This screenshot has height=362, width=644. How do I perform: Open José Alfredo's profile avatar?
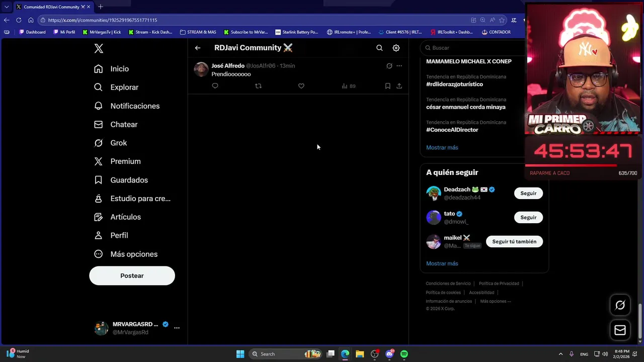pyautogui.click(x=201, y=69)
